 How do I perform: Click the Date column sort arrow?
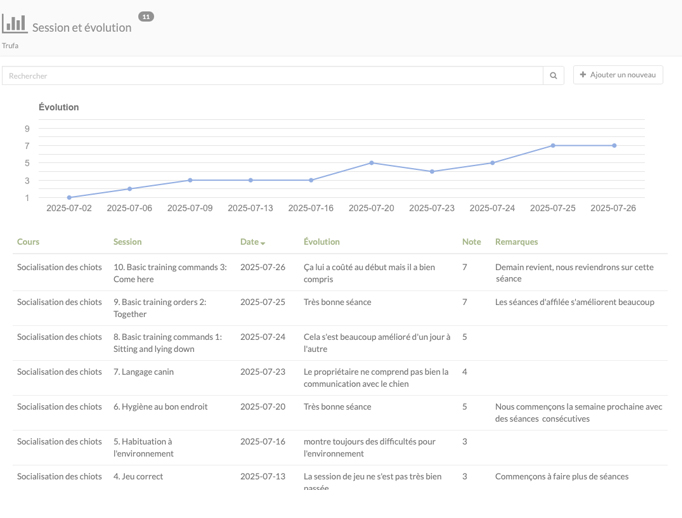pos(263,243)
